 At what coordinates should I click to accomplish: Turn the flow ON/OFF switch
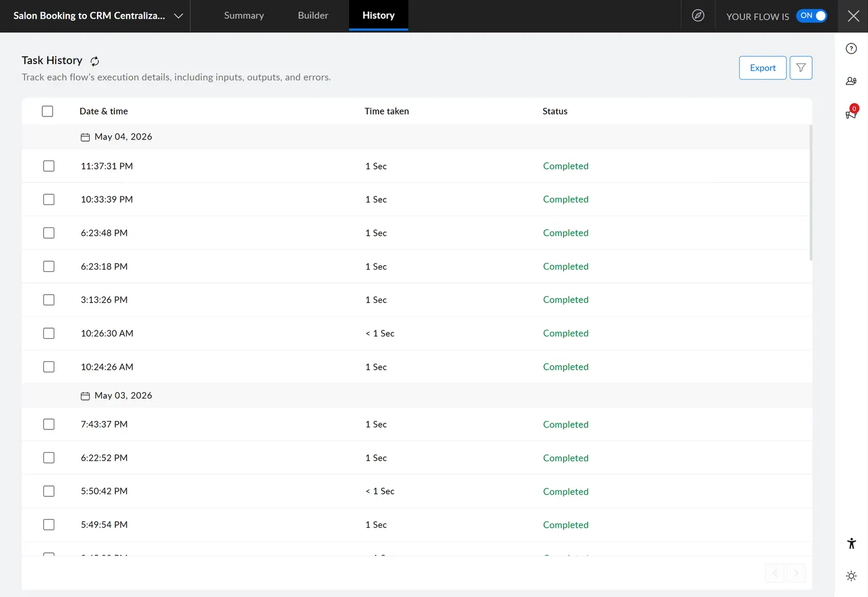coord(811,16)
